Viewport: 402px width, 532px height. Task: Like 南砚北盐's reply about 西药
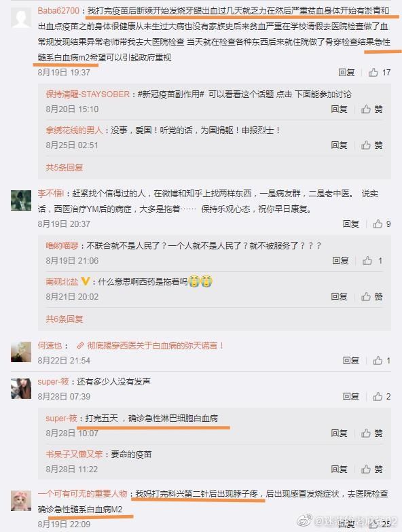coord(372,297)
